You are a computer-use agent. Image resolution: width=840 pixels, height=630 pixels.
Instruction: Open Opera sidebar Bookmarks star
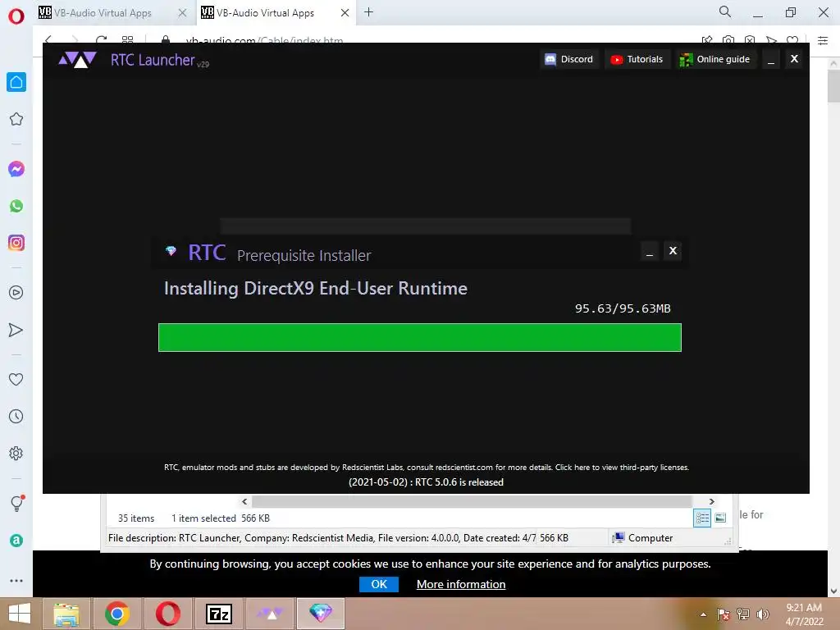click(16, 119)
